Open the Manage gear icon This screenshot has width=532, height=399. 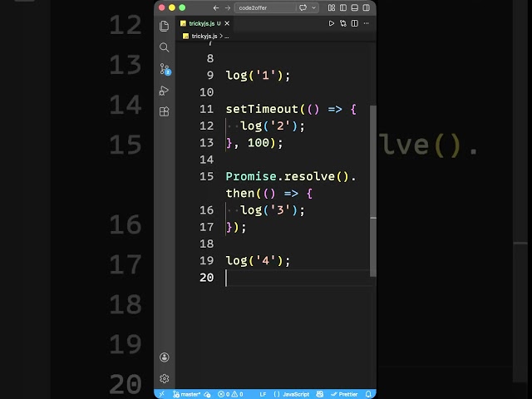click(x=165, y=379)
